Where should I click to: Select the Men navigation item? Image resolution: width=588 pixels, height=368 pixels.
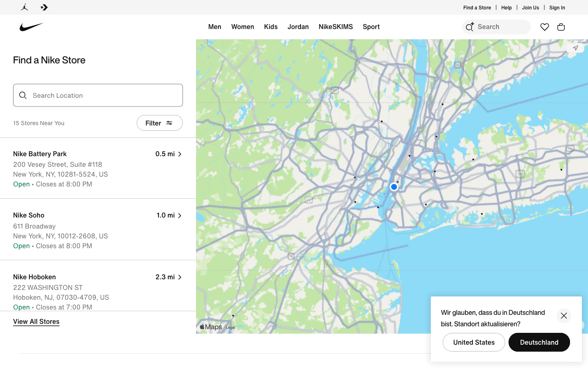point(215,27)
